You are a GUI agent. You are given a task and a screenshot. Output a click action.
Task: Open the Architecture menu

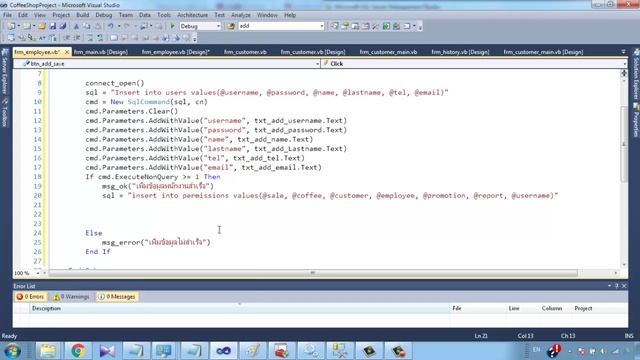point(192,15)
